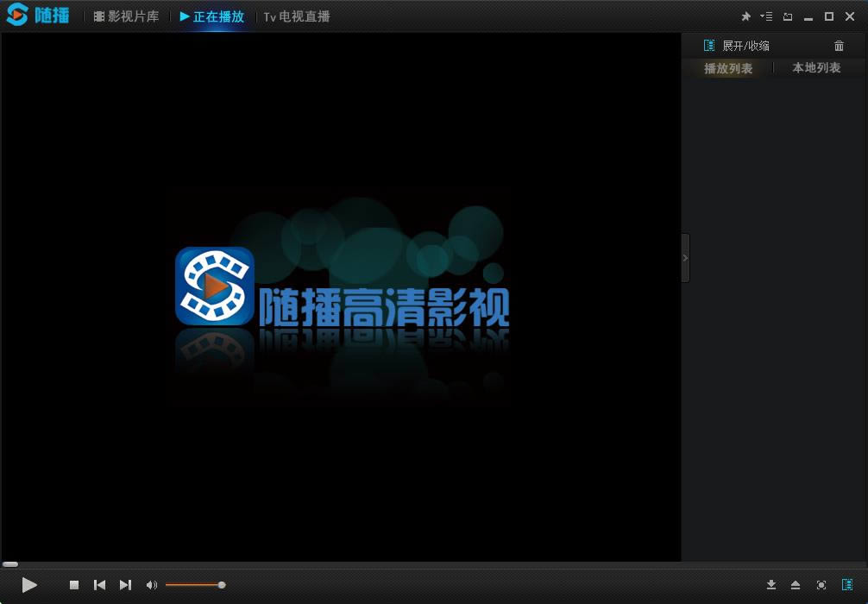Open the 影视片库 tab
This screenshot has height=604, width=868.
(126, 16)
